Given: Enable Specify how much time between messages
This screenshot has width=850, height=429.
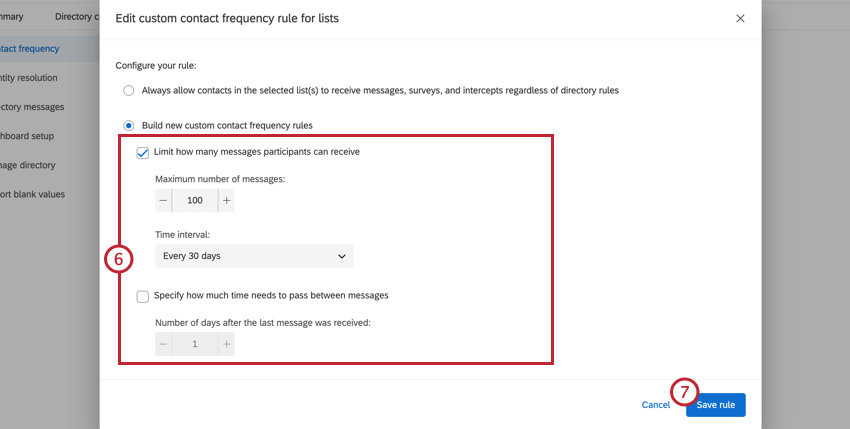Looking at the screenshot, I should pyautogui.click(x=143, y=296).
